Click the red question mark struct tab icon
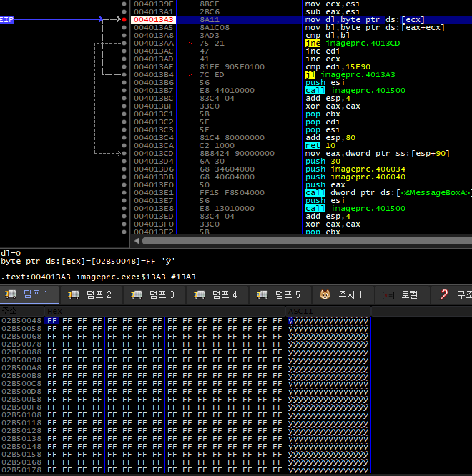 click(x=444, y=294)
